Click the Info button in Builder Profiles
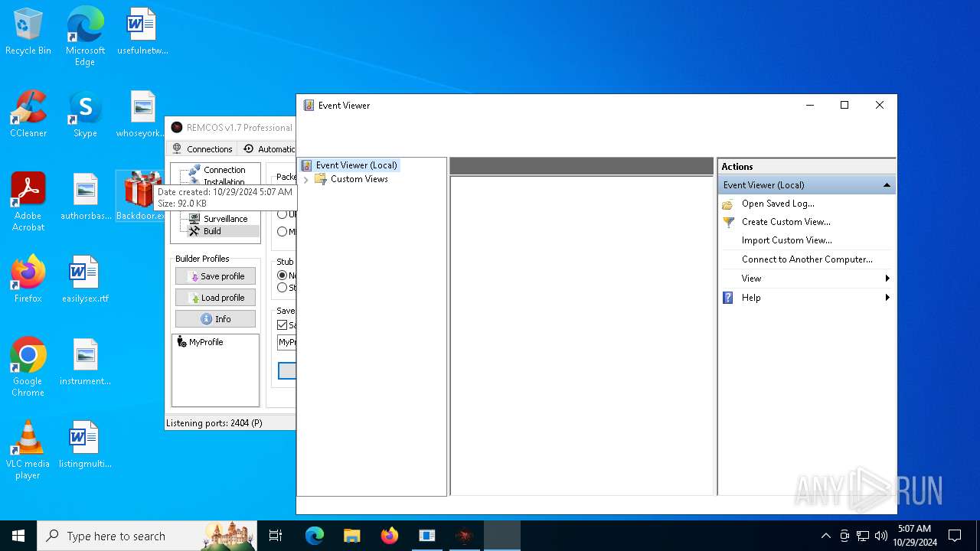 pos(215,319)
